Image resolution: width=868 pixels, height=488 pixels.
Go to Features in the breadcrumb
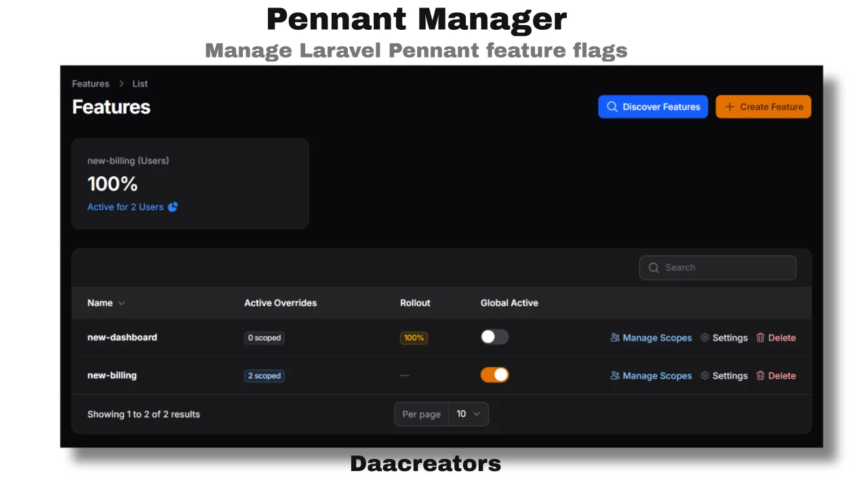point(90,84)
